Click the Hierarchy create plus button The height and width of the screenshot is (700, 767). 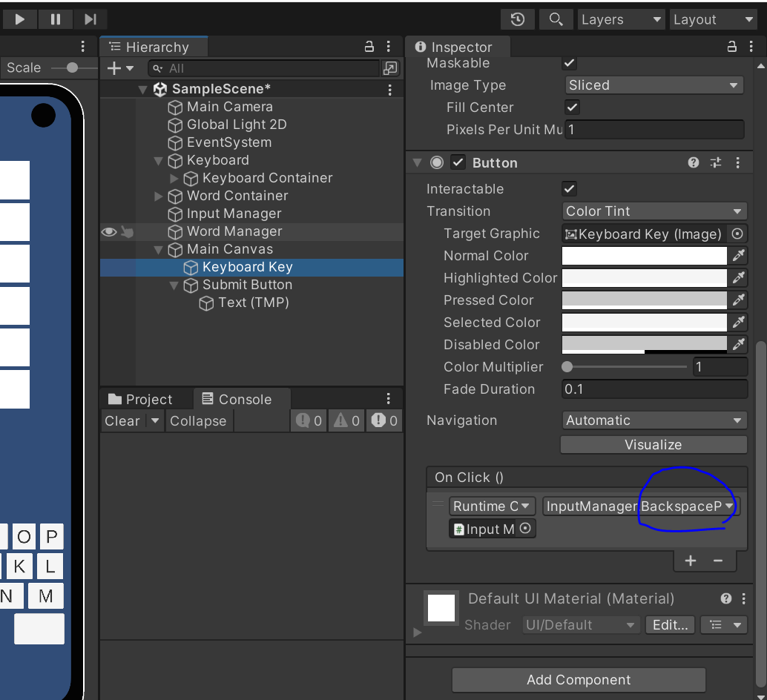click(x=114, y=68)
